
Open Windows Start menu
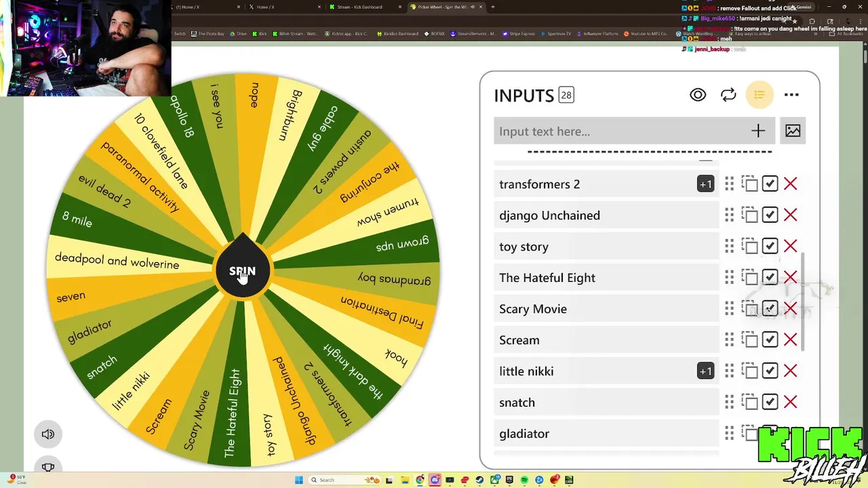coord(299,480)
